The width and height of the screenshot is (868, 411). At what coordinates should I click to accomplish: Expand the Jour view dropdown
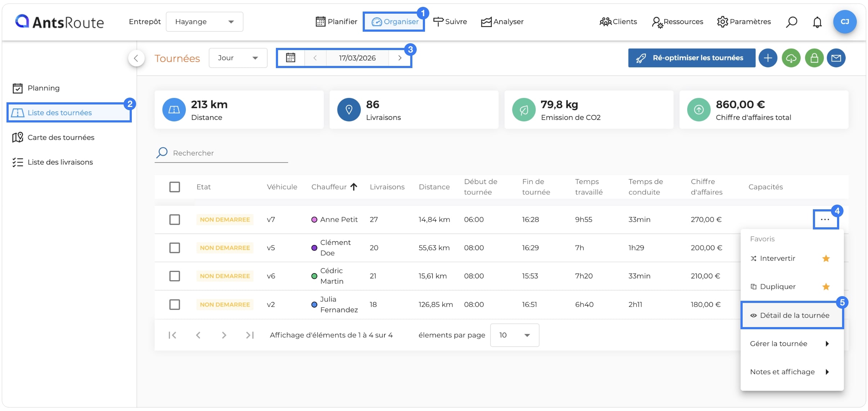[238, 58]
